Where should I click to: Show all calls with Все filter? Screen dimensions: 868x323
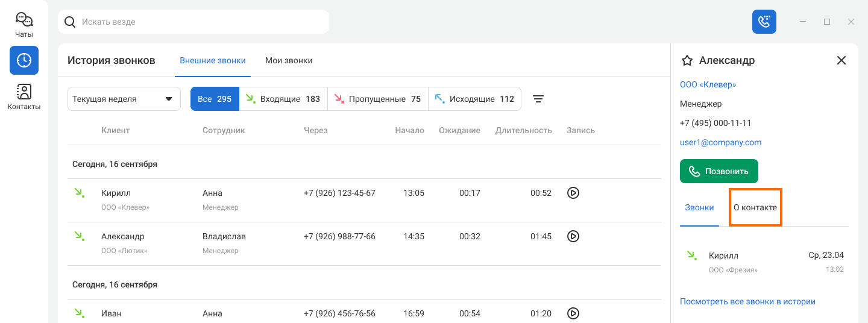[215, 99]
